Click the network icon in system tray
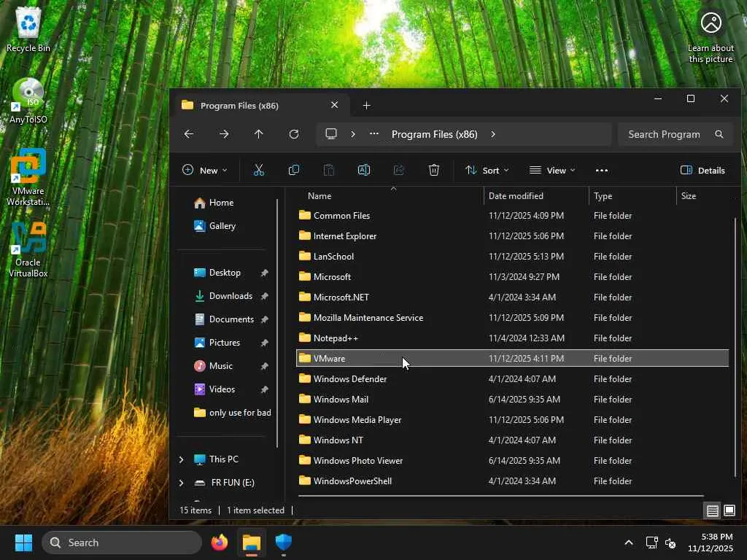The image size is (747, 560). click(651, 542)
